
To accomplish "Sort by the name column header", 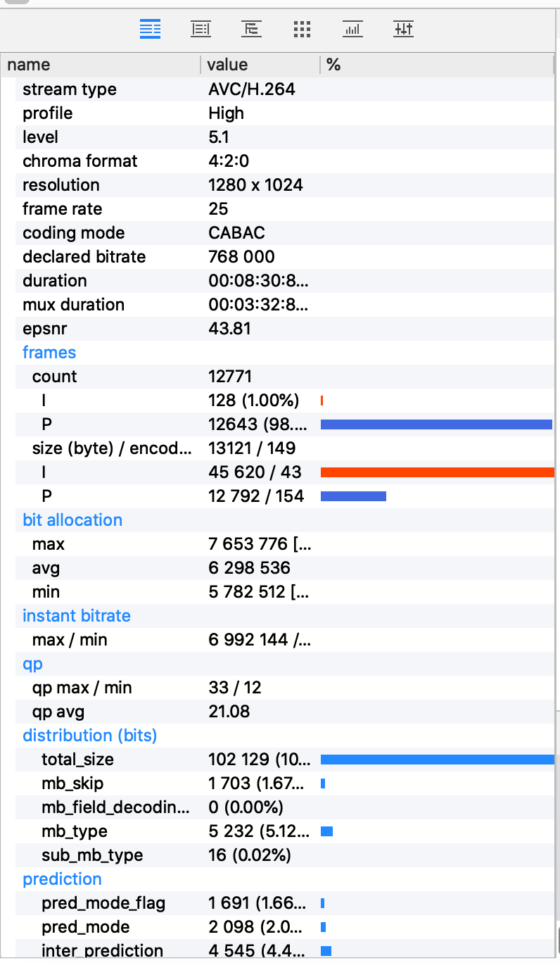I will (101, 65).
